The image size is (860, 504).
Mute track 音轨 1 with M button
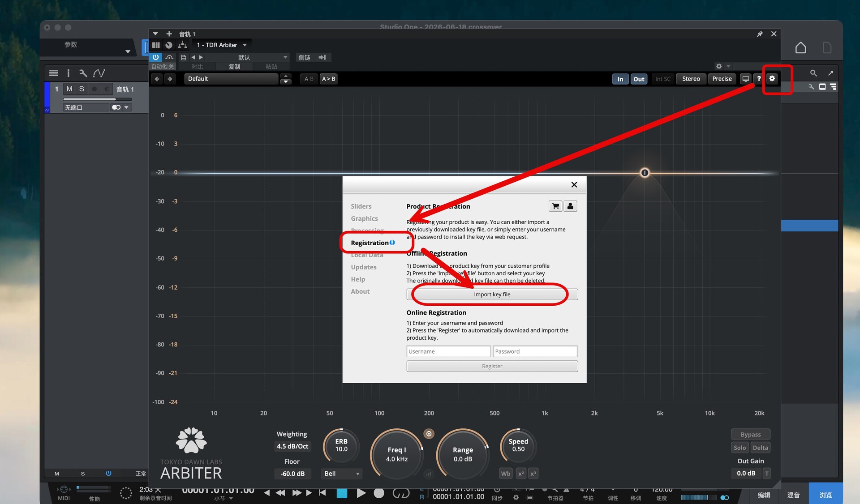coord(69,89)
